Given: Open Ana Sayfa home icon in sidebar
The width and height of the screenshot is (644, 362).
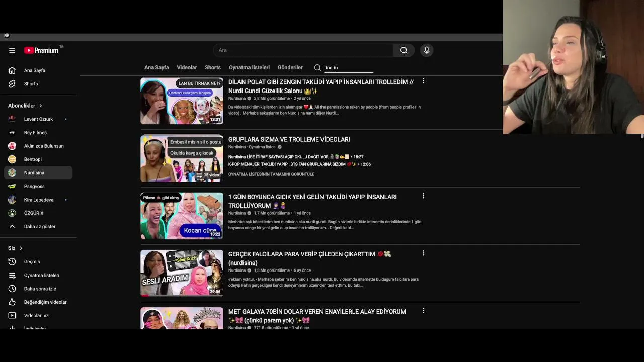Looking at the screenshot, I should coord(12,70).
